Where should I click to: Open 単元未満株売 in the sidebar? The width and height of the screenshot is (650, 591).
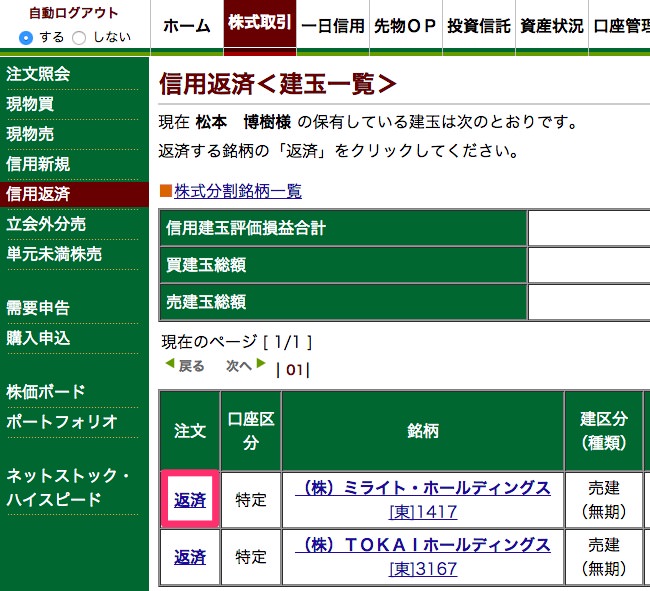coord(54,254)
